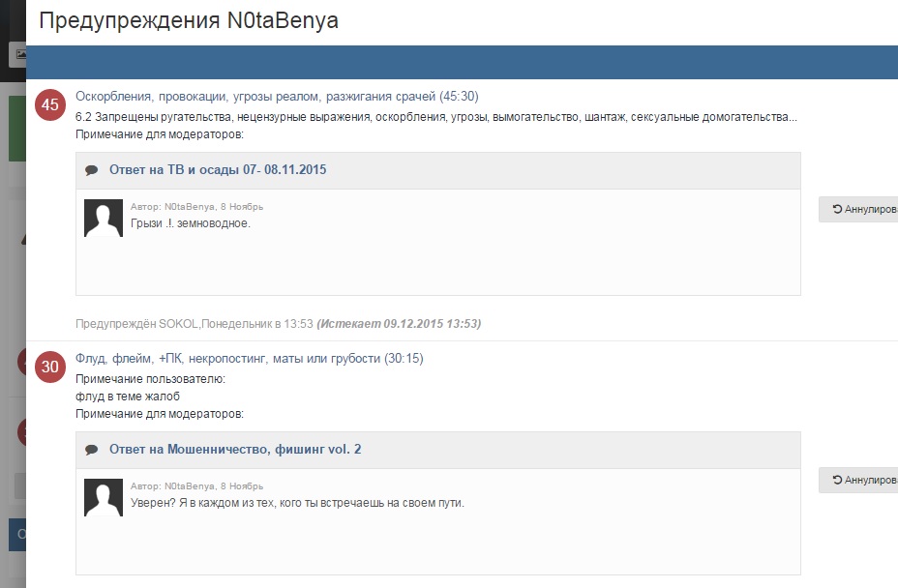Open warning reason link about Оскорбления, провокации
This screenshot has width=898, height=588.
277,96
